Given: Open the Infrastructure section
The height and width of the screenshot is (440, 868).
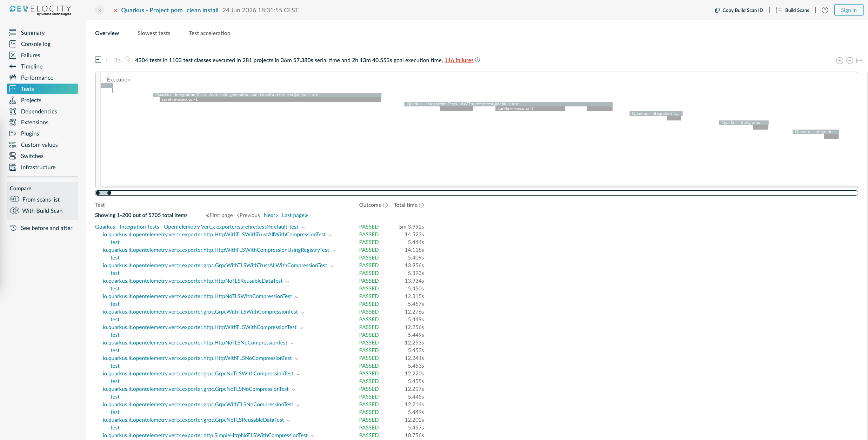Looking at the screenshot, I should (x=38, y=167).
